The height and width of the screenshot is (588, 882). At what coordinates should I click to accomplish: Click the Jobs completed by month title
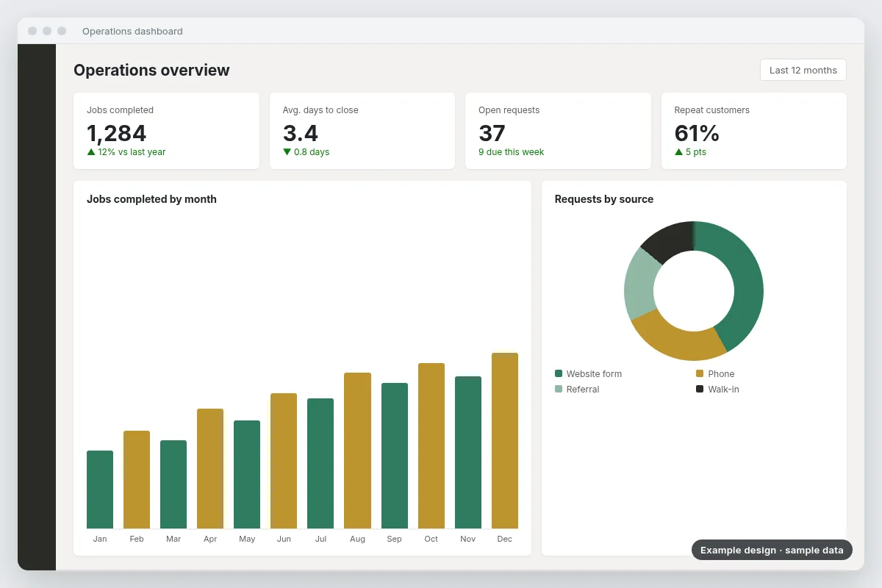(151, 199)
